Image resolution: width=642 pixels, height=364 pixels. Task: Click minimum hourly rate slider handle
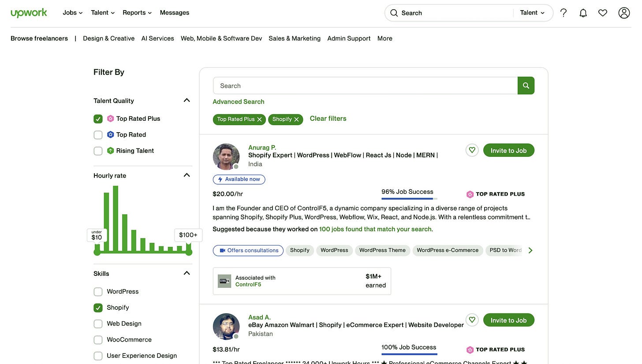(97, 252)
